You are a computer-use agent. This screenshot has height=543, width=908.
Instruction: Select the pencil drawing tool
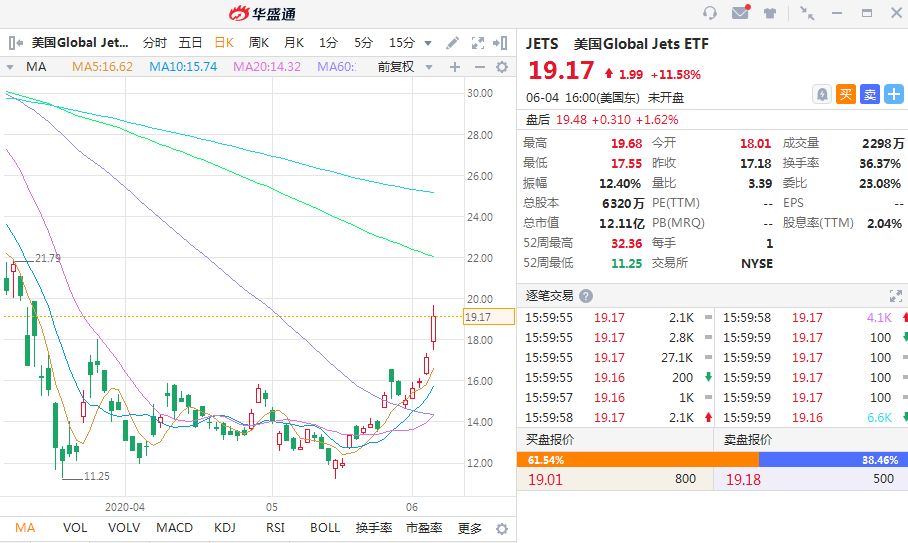[x=452, y=43]
